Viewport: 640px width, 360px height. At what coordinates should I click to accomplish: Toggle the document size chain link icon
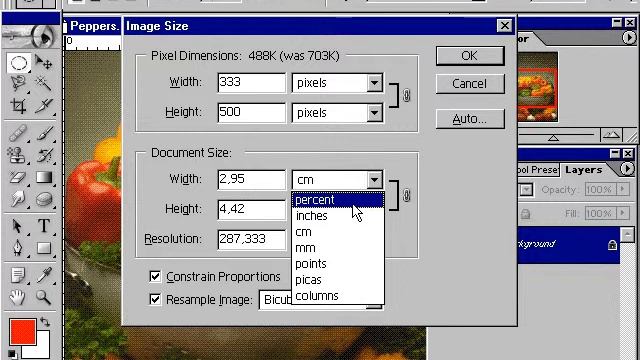(407, 195)
